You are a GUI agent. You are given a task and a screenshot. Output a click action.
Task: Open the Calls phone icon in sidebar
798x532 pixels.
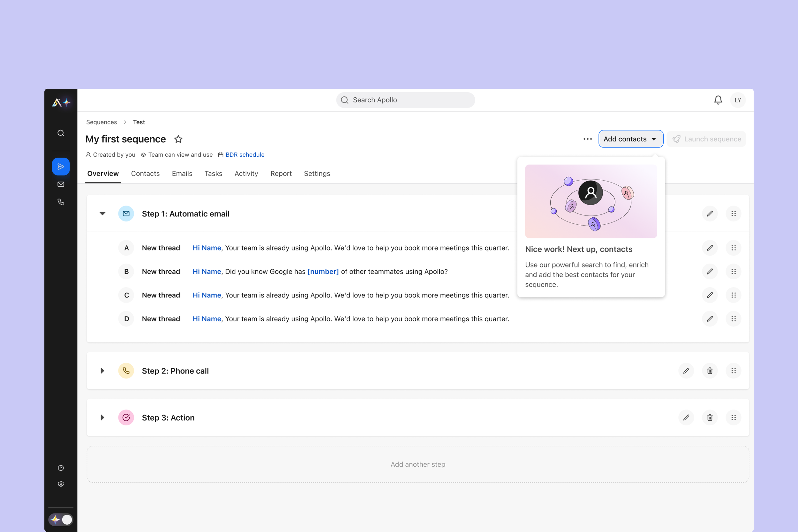(61, 202)
